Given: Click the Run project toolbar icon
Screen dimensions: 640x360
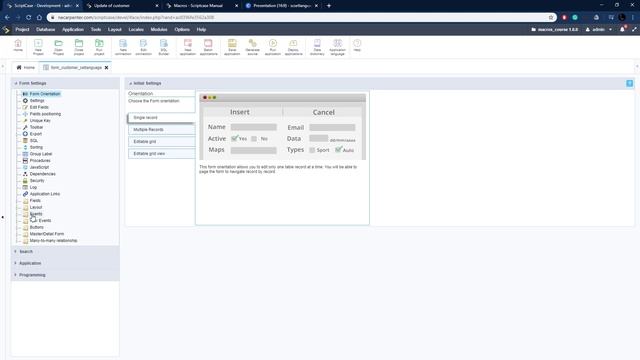Looking at the screenshot, I should [x=99, y=47].
